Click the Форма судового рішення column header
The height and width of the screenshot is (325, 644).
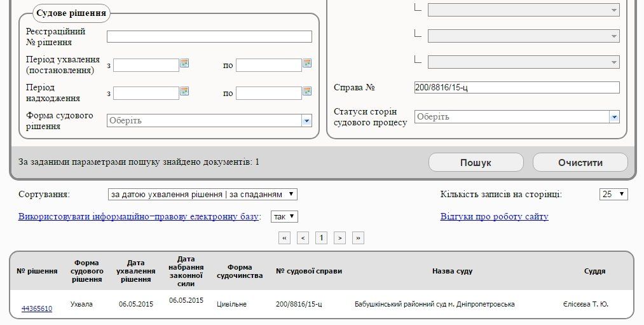pos(86,271)
